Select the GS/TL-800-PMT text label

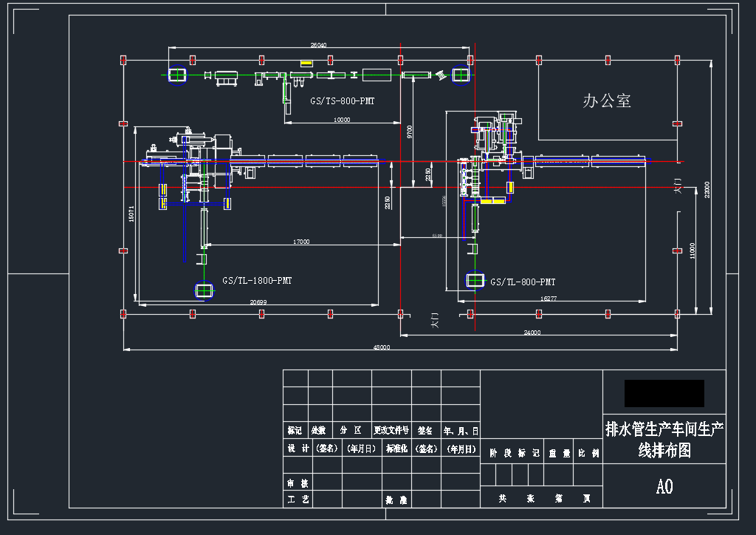[523, 282]
